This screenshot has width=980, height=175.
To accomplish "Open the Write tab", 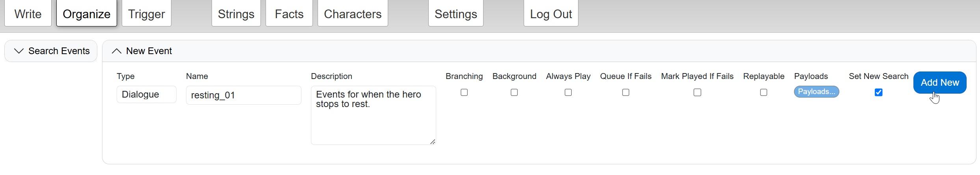I will click(28, 14).
